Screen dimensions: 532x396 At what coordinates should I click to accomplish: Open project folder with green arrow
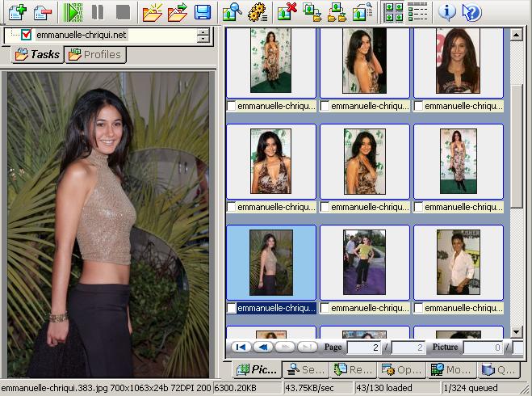178,12
